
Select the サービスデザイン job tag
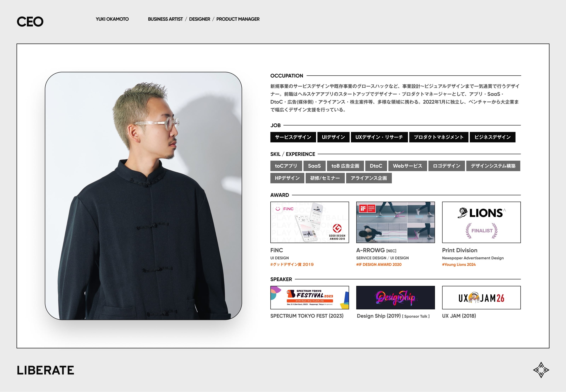[x=292, y=137]
